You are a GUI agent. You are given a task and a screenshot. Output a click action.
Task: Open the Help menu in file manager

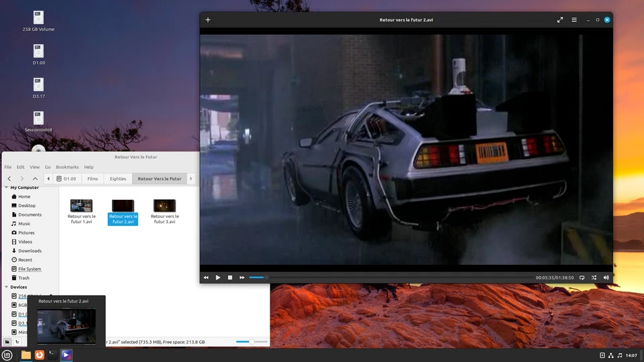pos(89,167)
